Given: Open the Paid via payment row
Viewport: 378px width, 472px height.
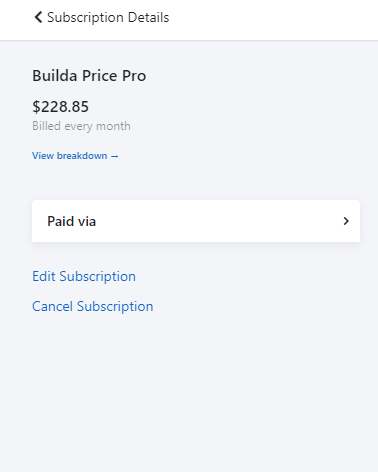Looking at the screenshot, I should tap(196, 221).
